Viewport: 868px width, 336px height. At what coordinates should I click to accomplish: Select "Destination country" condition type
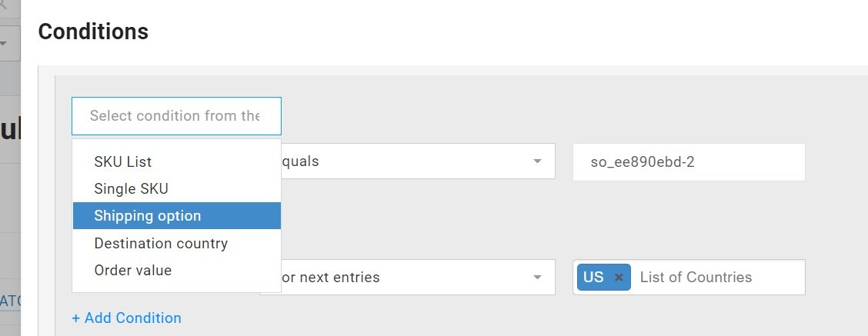click(161, 244)
